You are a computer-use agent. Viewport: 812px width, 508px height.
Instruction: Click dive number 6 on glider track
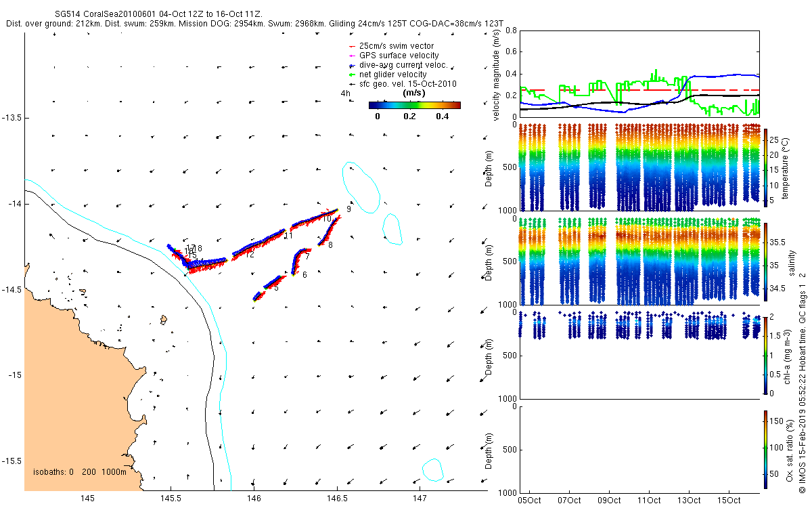[x=304, y=275]
